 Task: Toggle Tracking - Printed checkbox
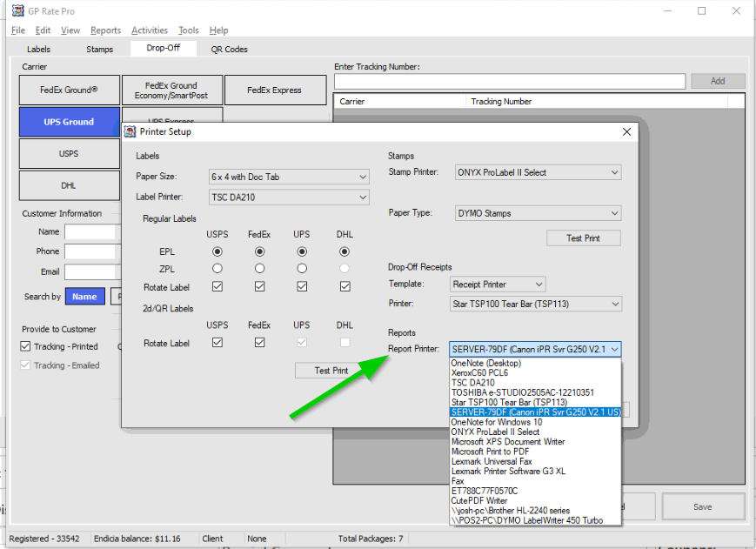pos(25,346)
